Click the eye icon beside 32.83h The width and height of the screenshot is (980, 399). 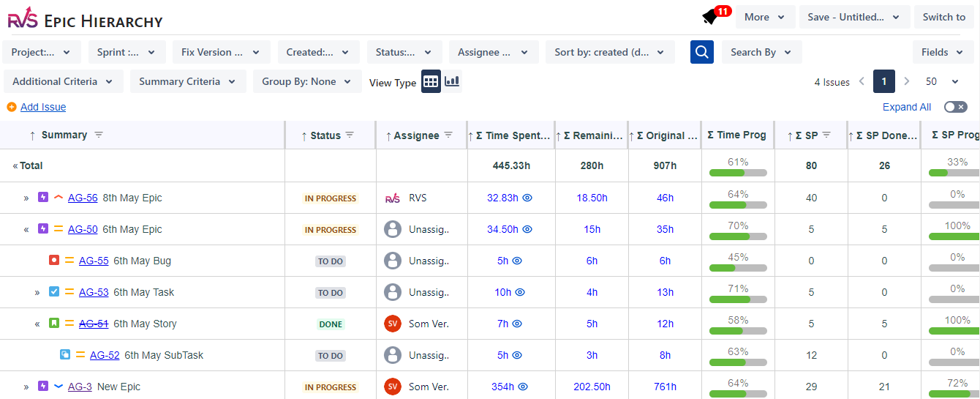coord(527,198)
